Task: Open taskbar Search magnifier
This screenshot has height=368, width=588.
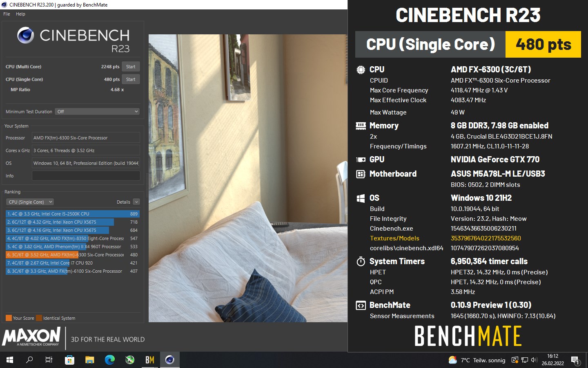Action: 29,360
